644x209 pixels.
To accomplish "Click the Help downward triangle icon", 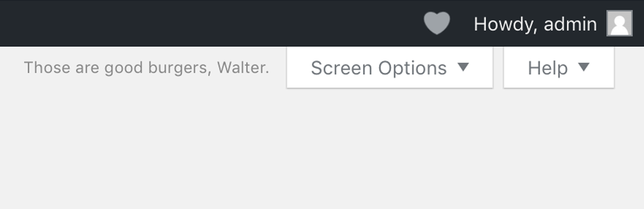I will [x=584, y=67].
